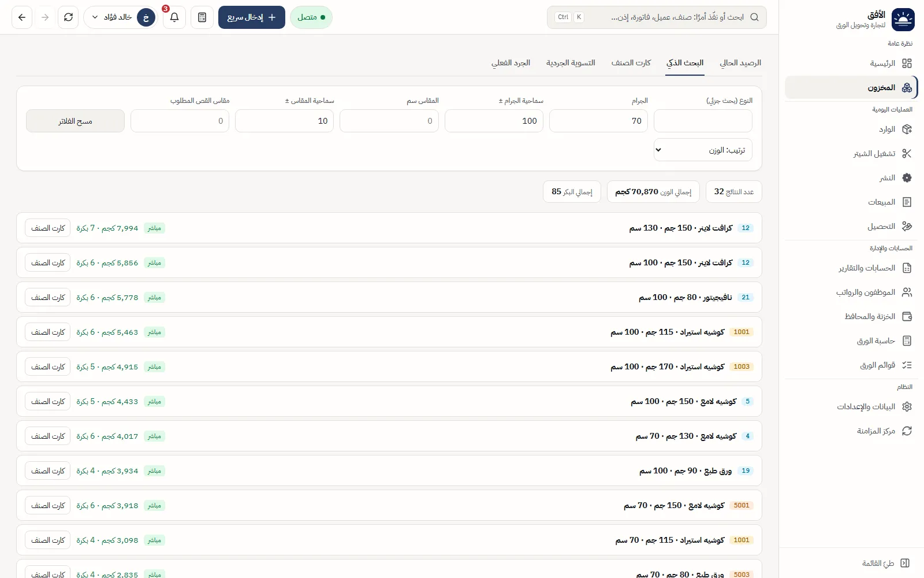Click المخزون inventory boxes icon
Screen dimensions: 924x578
click(907, 88)
